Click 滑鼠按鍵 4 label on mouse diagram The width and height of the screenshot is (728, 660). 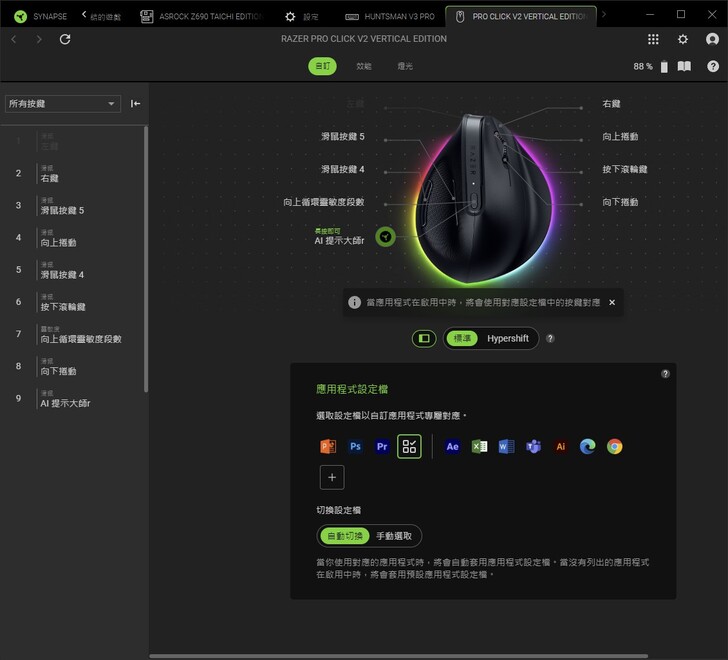[x=343, y=169]
